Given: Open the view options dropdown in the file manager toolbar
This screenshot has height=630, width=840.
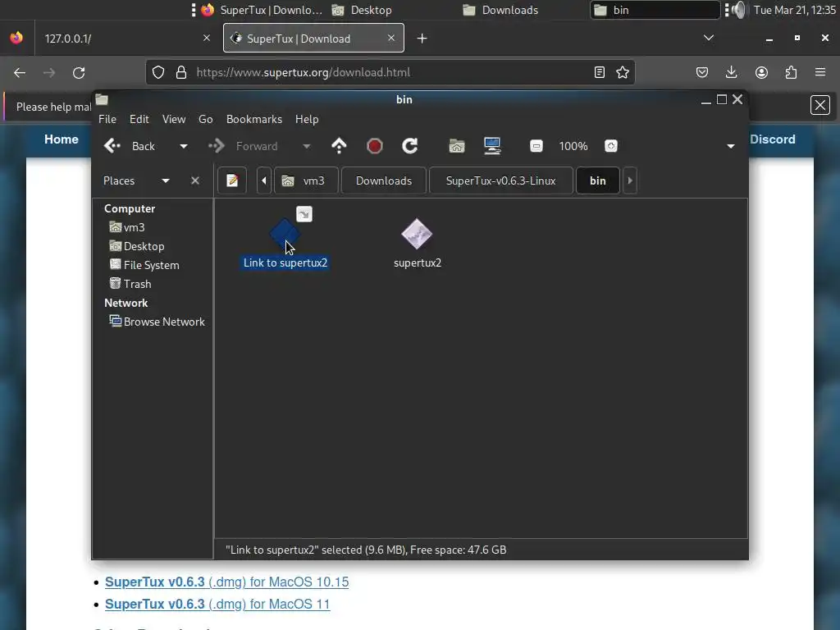Looking at the screenshot, I should point(730,146).
